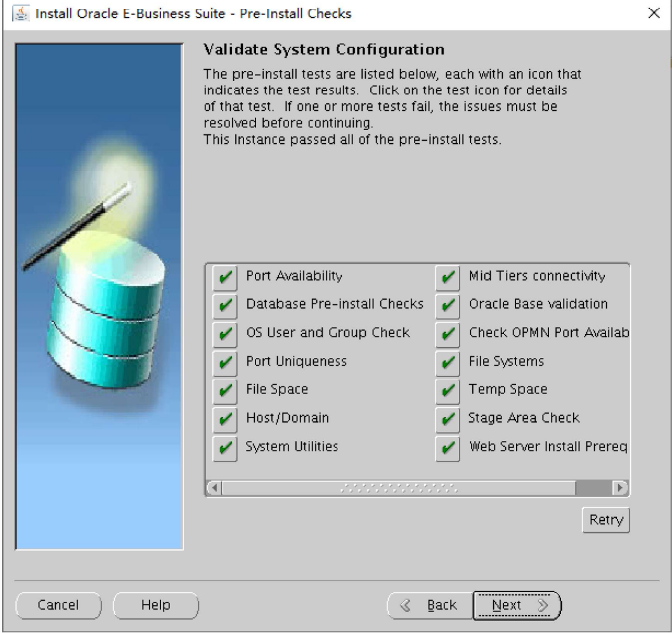Click the 'Web Server Install Prereq' label

coord(548,447)
